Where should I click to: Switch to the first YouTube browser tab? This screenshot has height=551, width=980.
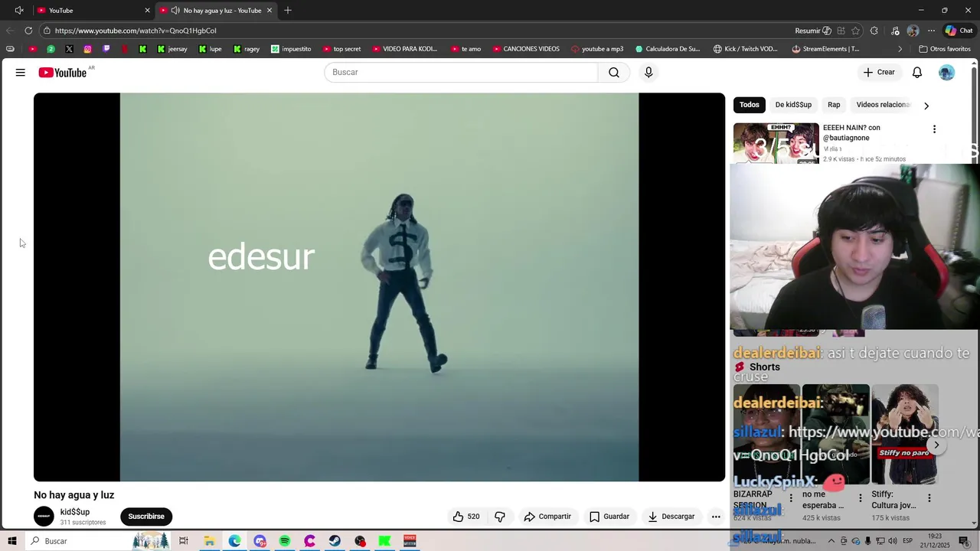point(92,11)
